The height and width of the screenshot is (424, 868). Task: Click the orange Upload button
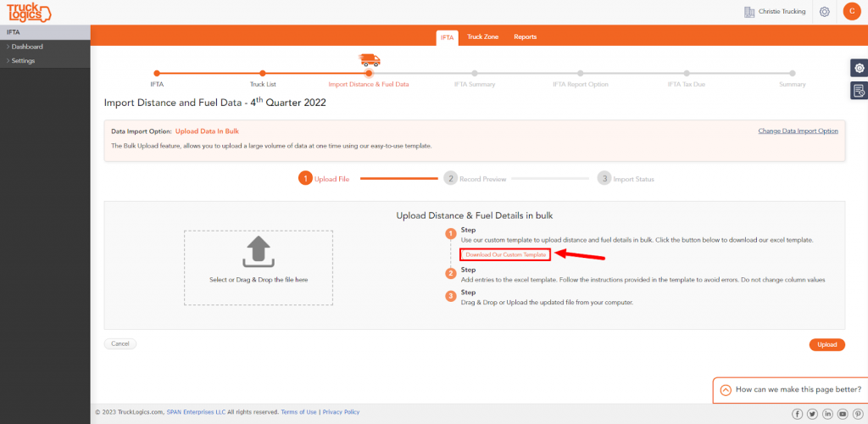pyautogui.click(x=827, y=345)
